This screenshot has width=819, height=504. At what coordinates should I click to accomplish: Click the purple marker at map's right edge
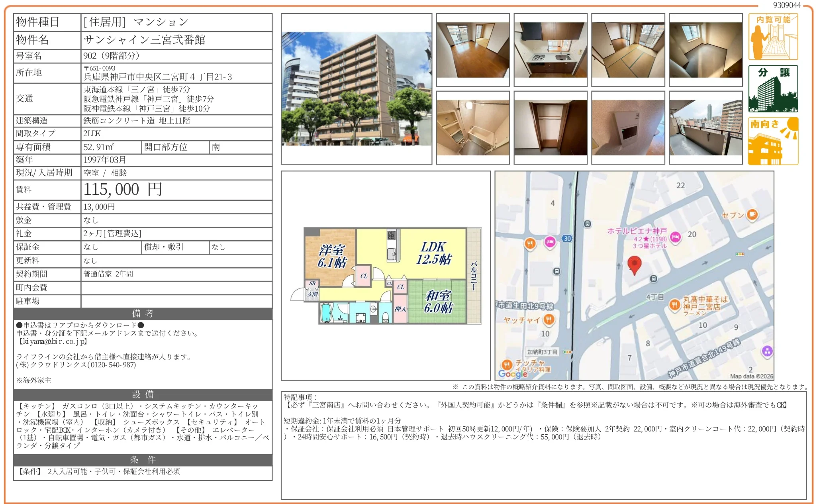[x=767, y=351]
